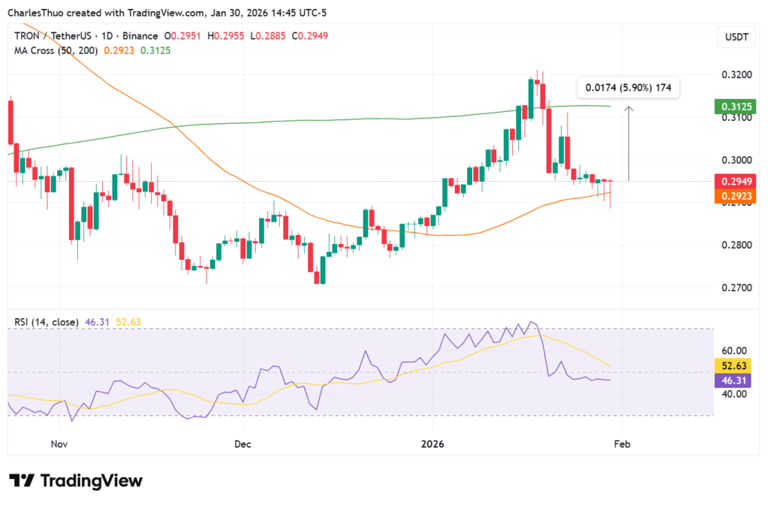Click the 0.2700 price scale value
The width and height of the screenshot is (768, 506).
point(737,288)
